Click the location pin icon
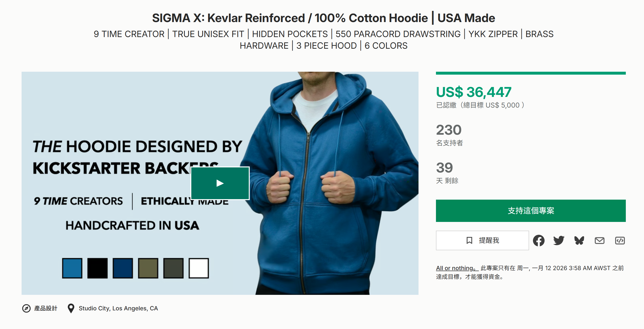Image resolution: width=644 pixels, height=329 pixels. pos(71,308)
